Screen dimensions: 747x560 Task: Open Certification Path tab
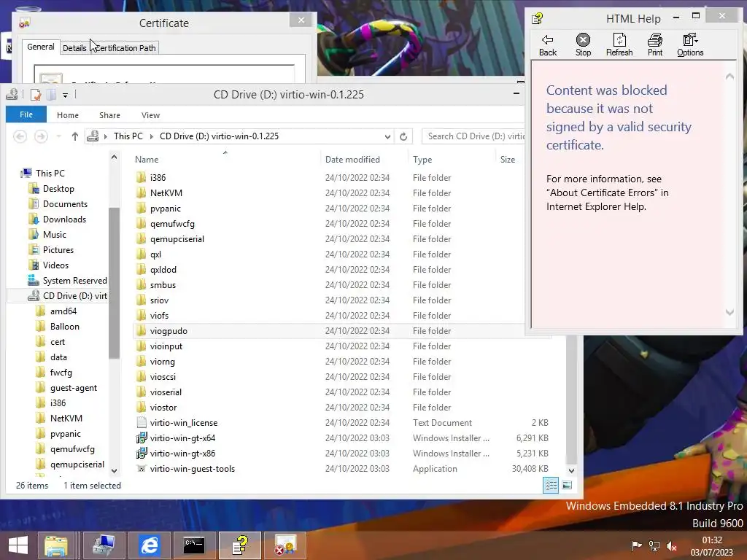pos(125,48)
